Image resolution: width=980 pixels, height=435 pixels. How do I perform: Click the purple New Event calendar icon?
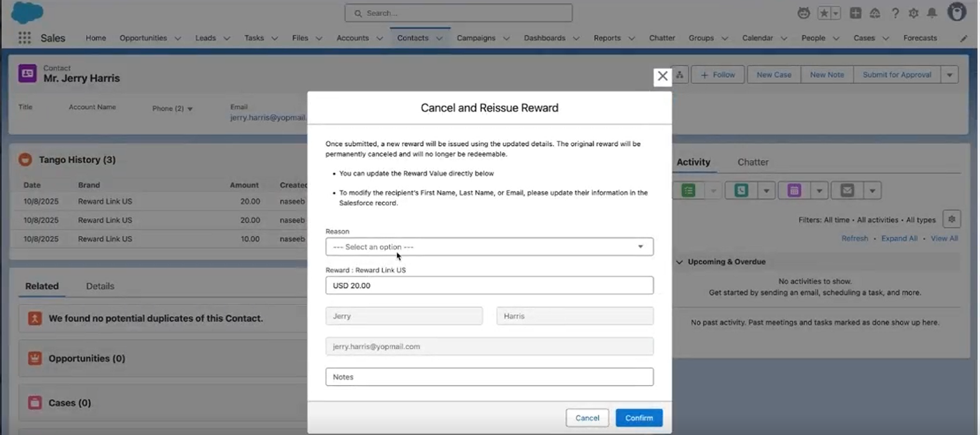point(794,190)
